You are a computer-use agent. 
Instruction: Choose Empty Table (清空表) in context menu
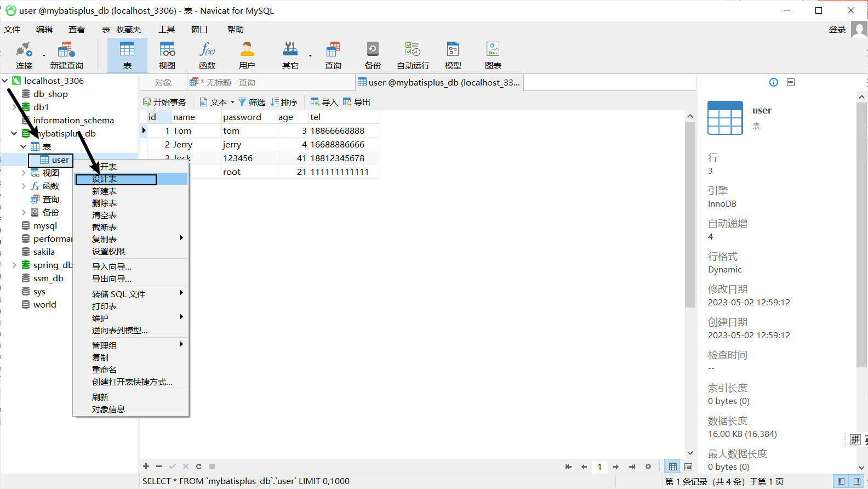[x=132, y=215]
